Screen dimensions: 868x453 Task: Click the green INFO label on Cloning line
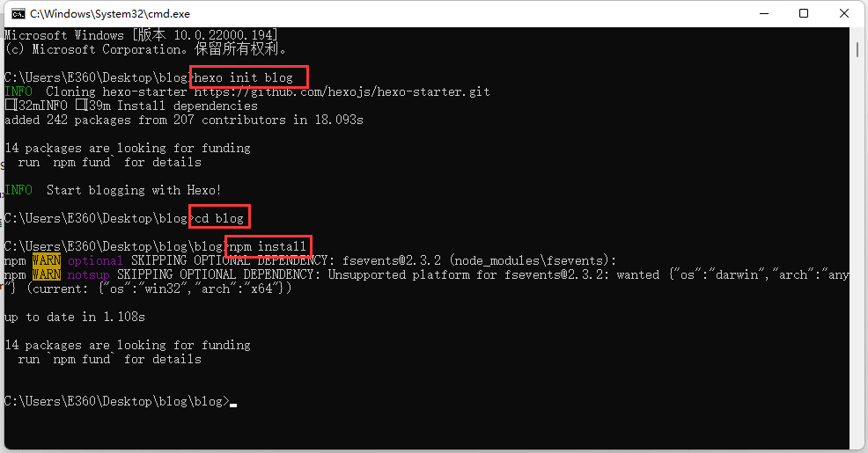pyautogui.click(x=18, y=91)
